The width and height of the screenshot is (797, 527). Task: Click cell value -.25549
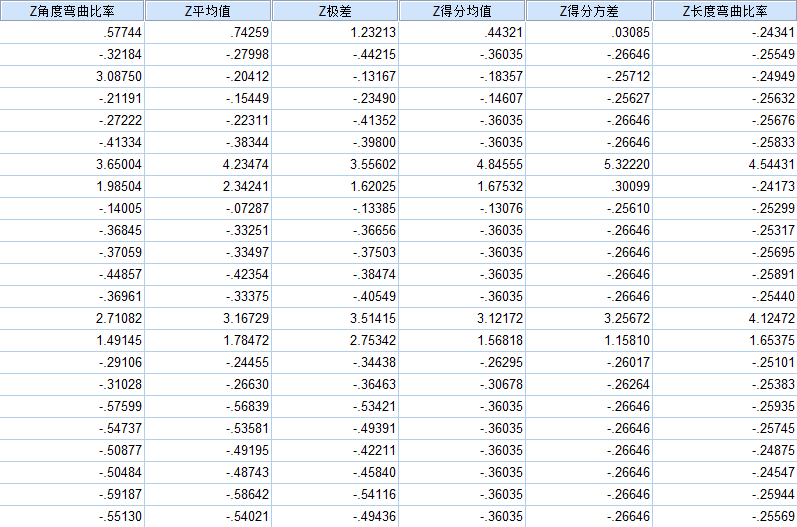[773, 54]
